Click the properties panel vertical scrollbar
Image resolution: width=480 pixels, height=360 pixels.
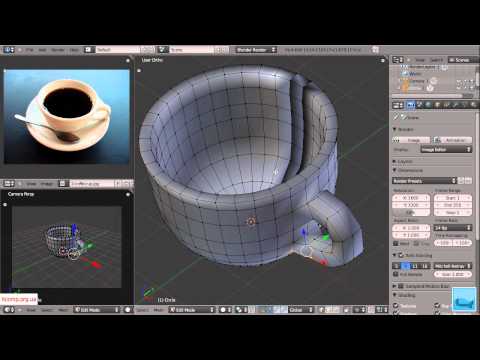478,177
